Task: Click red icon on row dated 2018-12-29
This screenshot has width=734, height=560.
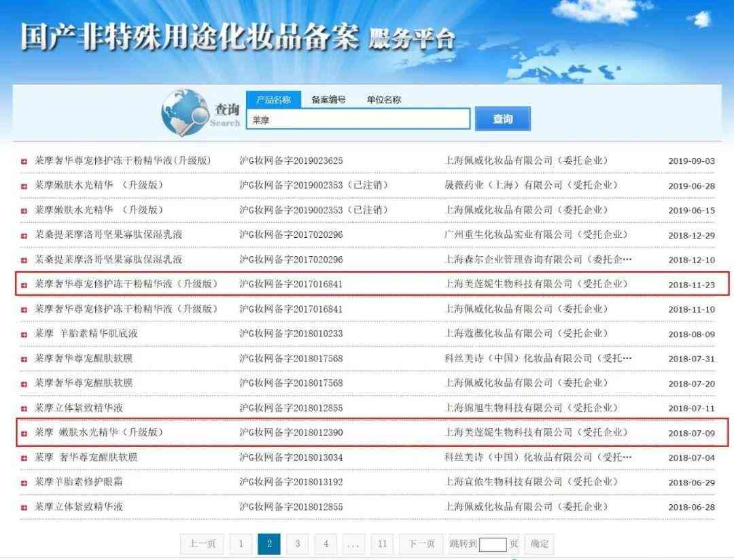Action: (24, 235)
